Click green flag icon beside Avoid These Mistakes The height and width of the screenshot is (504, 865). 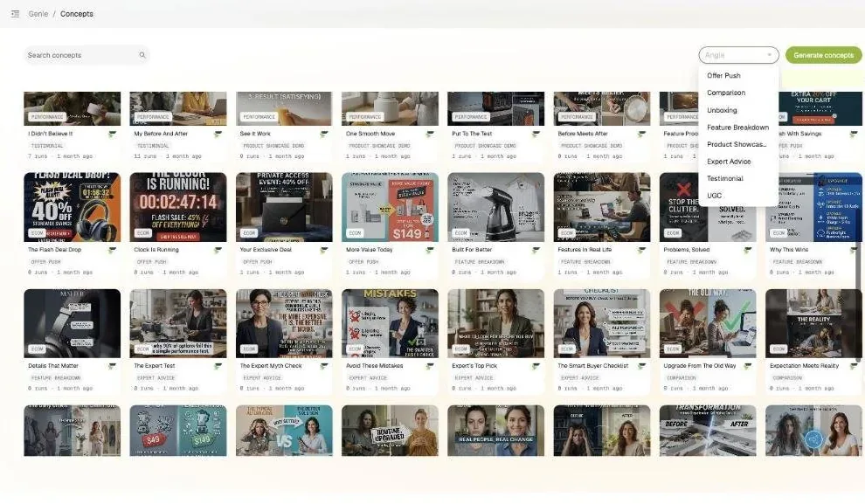tap(430, 366)
